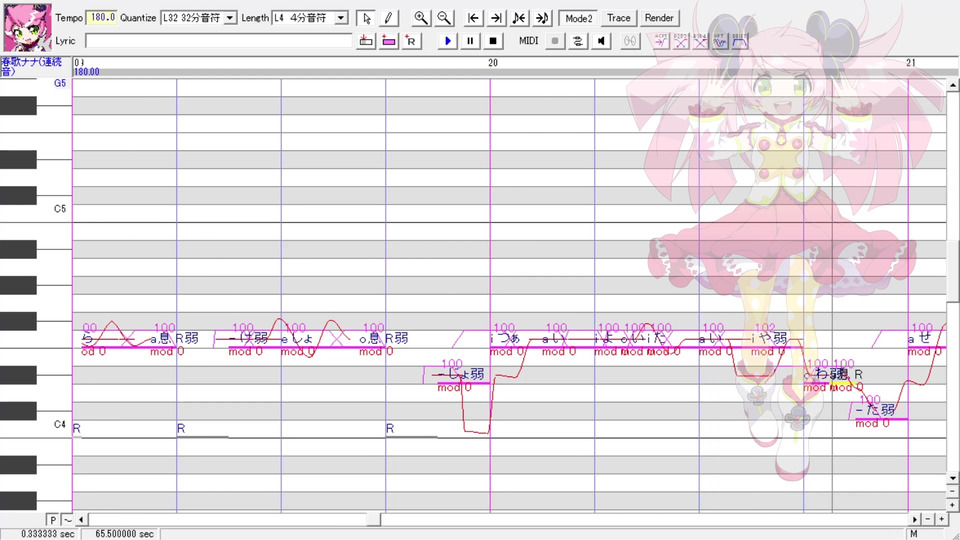
Task: Click the insert lyric icon
Action: tap(366, 41)
